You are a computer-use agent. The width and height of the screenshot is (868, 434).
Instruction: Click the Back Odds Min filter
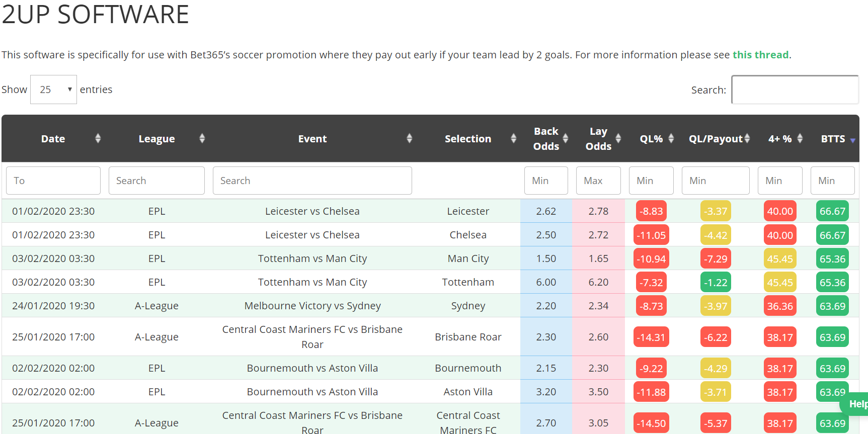[x=546, y=181]
